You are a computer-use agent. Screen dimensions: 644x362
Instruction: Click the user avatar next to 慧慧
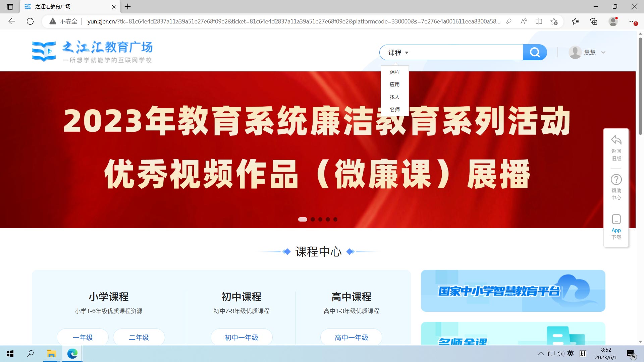[x=575, y=52]
